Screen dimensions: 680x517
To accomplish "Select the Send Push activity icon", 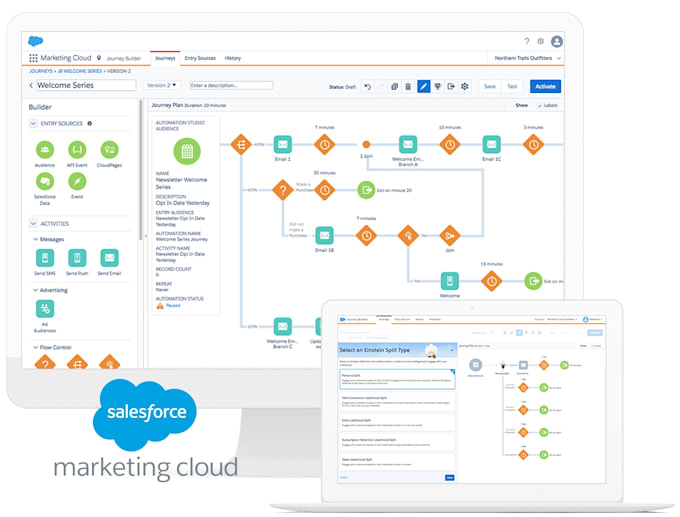I will pos(77,258).
